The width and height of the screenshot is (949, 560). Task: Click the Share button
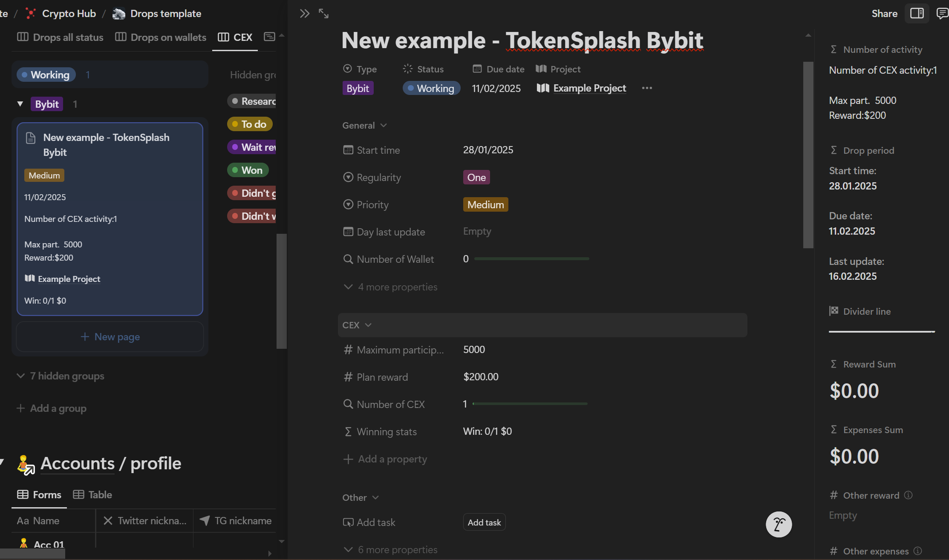(884, 14)
